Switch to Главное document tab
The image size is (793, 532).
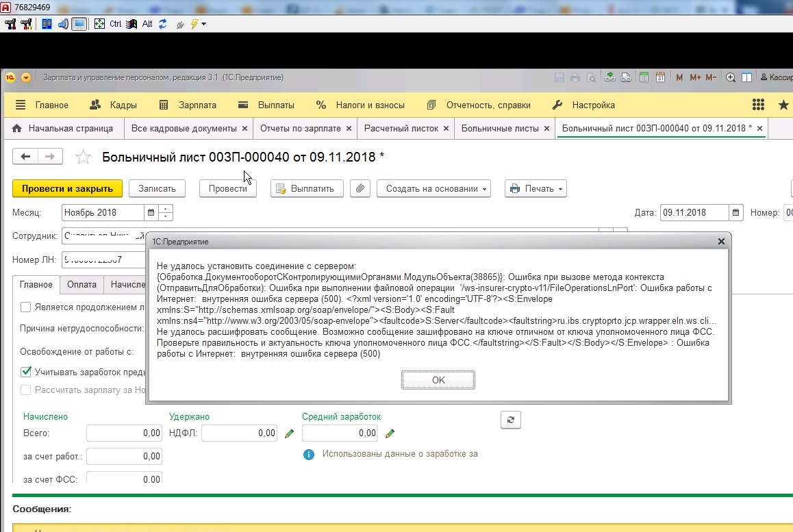36,285
